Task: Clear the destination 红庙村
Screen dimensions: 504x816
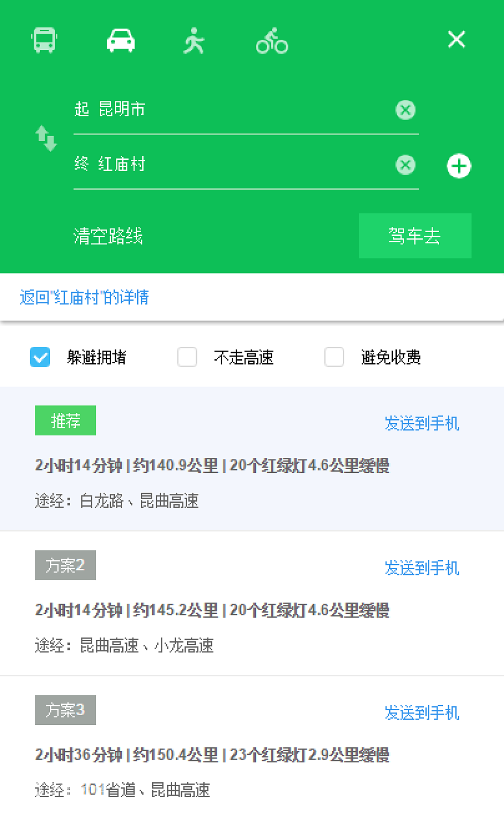Action: (405, 165)
